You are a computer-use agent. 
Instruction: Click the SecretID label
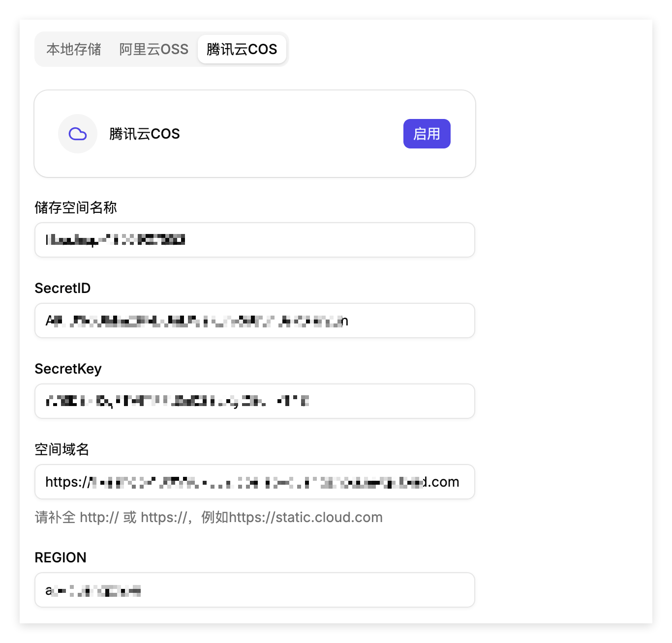[62, 288]
